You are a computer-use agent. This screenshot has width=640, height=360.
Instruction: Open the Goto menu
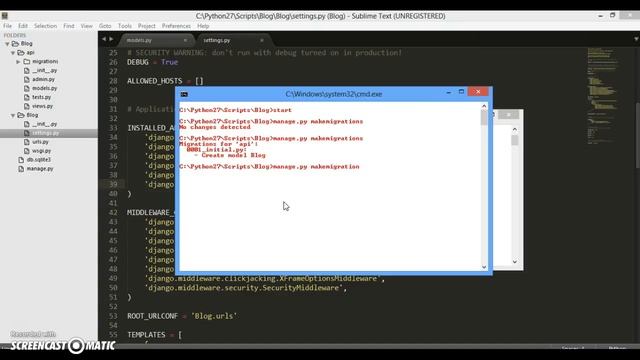105,26
